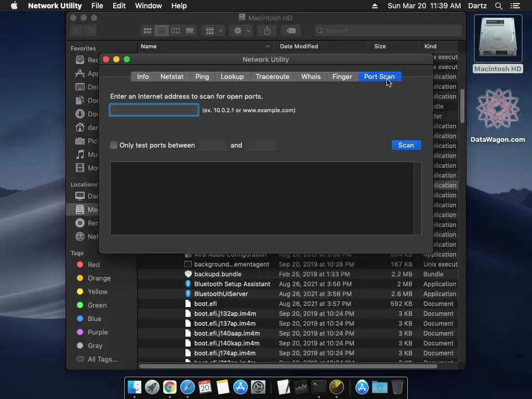The width and height of the screenshot is (532, 399).
Task: Open the Network Utility application menu
Action: point(55,6)
